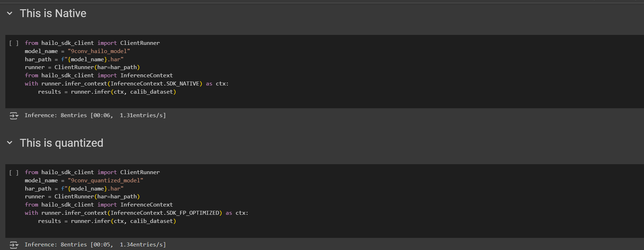
Task: Click the har_path line in native cell
Action: [74, 59]
